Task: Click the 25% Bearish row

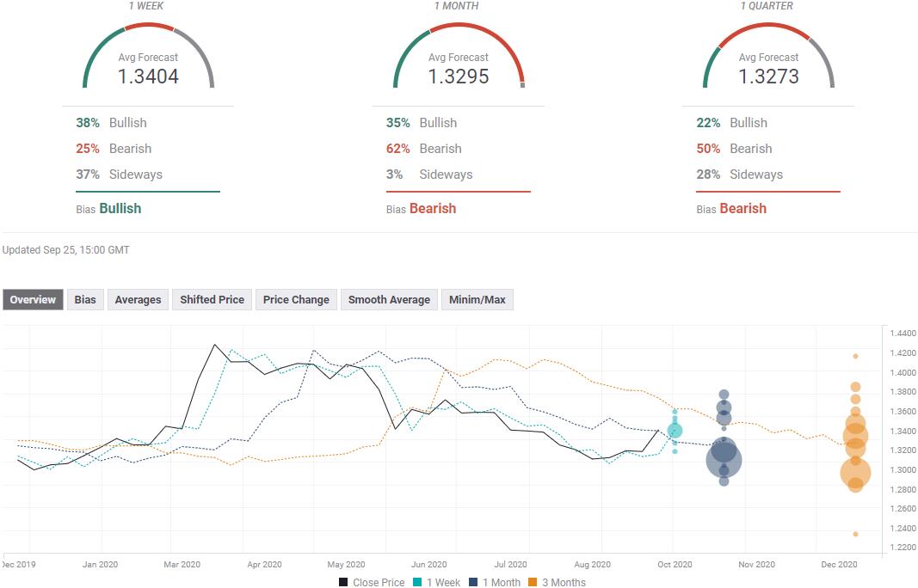Action: pyautogui.click(x=114, y=149)
